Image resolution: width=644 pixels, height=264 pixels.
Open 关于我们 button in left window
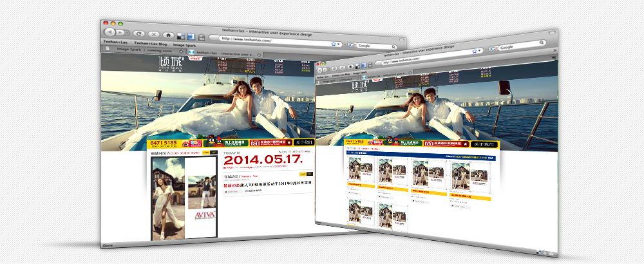click(303, 142)
